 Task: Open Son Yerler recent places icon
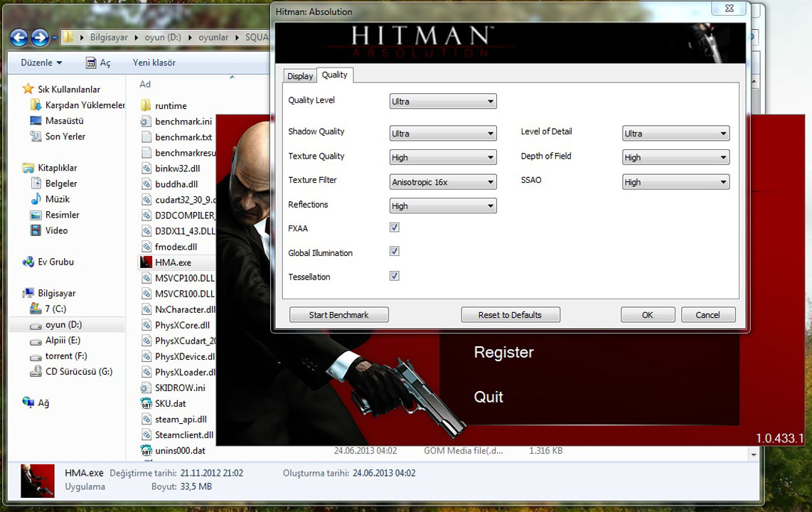pos(36,136)
